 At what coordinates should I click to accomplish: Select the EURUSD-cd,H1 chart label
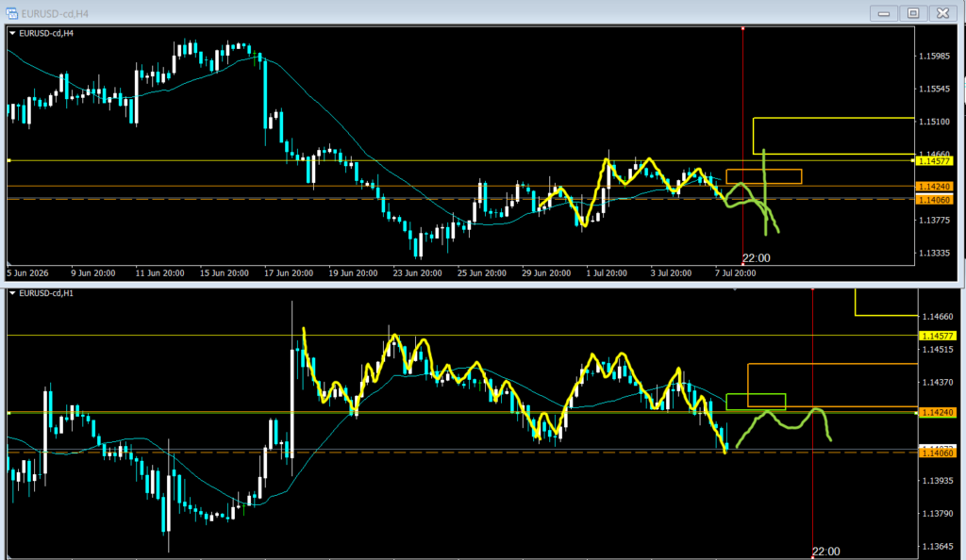[46, 293]
